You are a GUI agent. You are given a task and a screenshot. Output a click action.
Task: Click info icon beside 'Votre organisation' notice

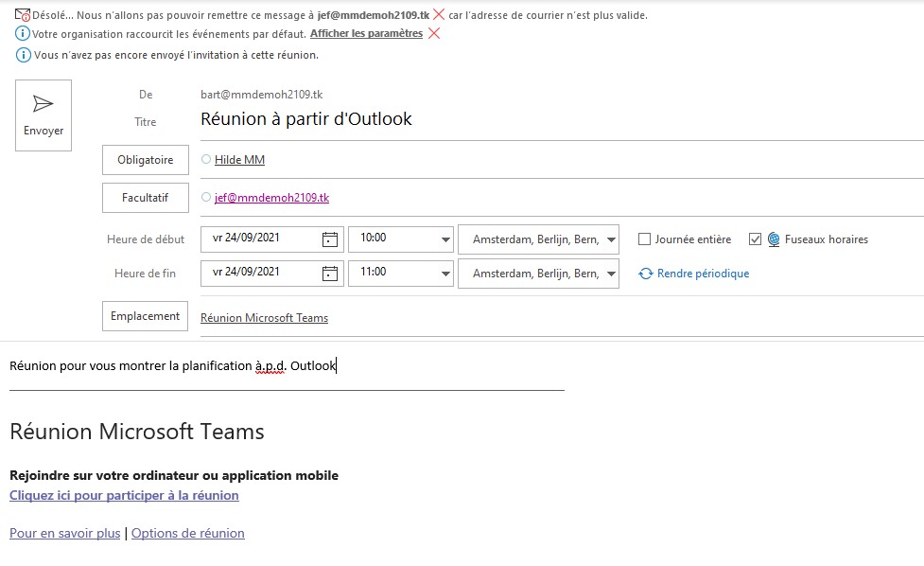(x=23, y=34)
